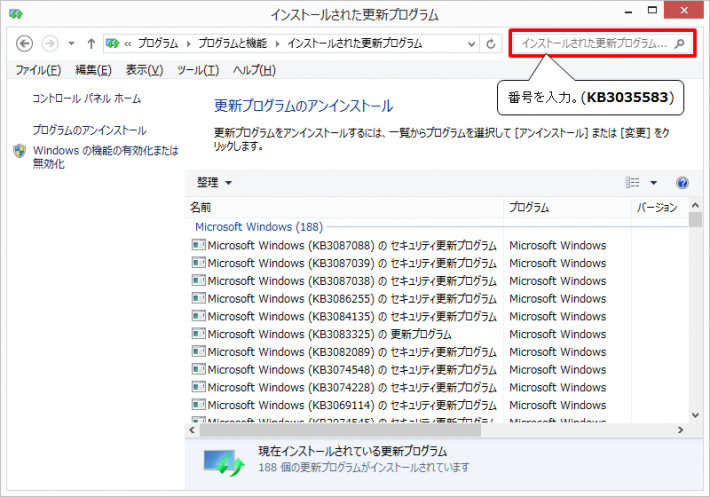This screenshot has width=710, height=497.
Task: Click icon of the KB3083325 update
Action: click(x=198, y=334)
